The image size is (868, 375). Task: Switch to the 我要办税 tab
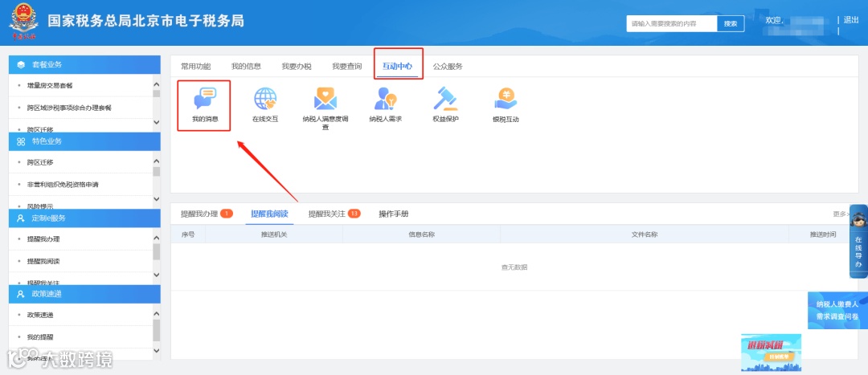[x=297, y=67]
